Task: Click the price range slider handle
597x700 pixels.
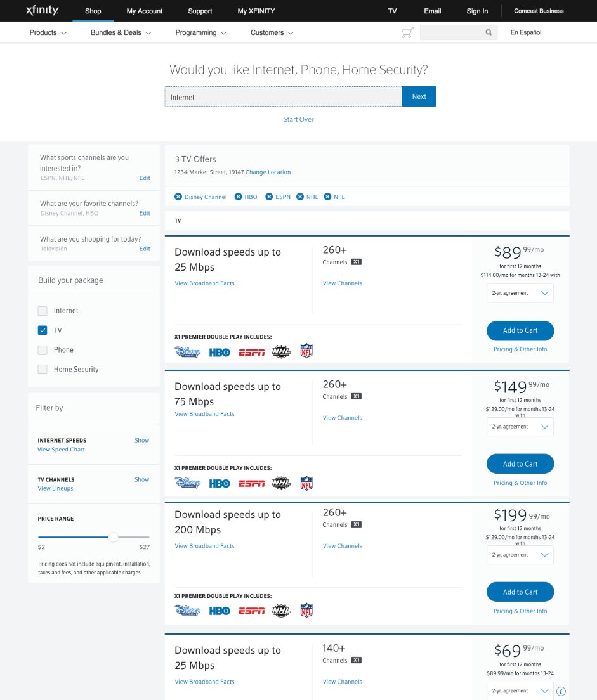Action: (113, 537)
